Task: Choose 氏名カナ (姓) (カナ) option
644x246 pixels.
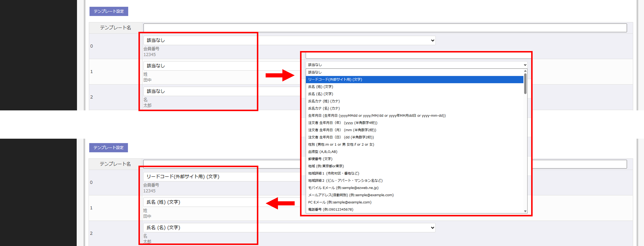Action: [x=324, y=101]
